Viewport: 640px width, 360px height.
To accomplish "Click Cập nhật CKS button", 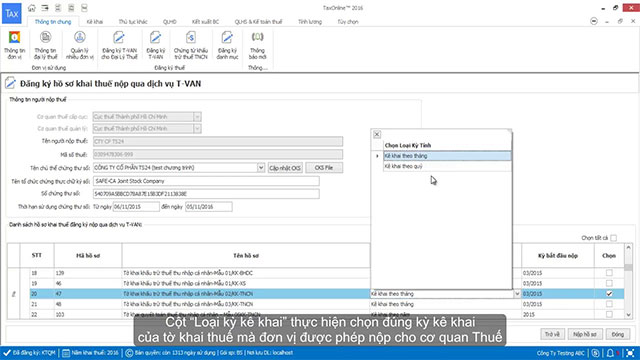I will (285, 168).
